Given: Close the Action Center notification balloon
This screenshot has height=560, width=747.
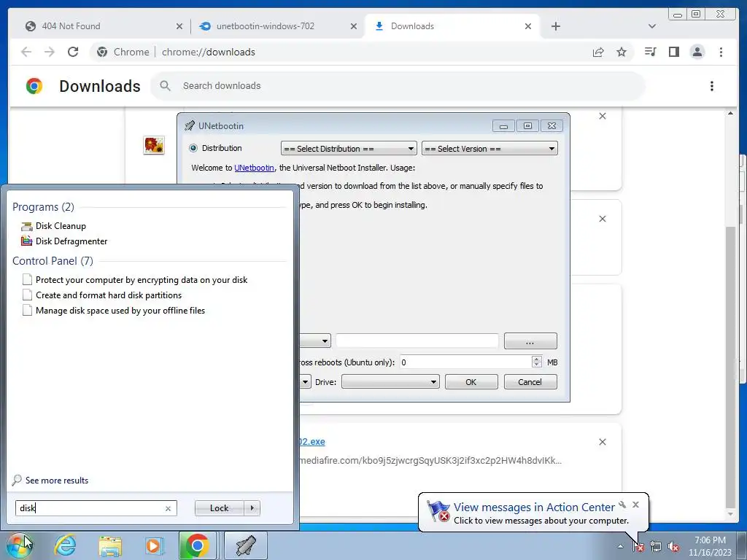Looking at the screenshot, I should [x=635, y=505].
